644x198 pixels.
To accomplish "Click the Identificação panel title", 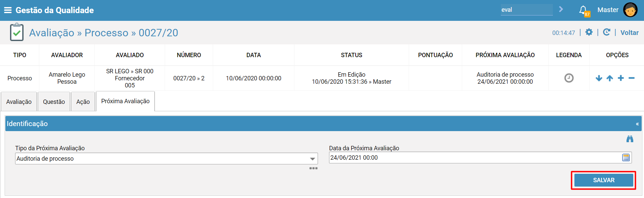I will (27, 124).
